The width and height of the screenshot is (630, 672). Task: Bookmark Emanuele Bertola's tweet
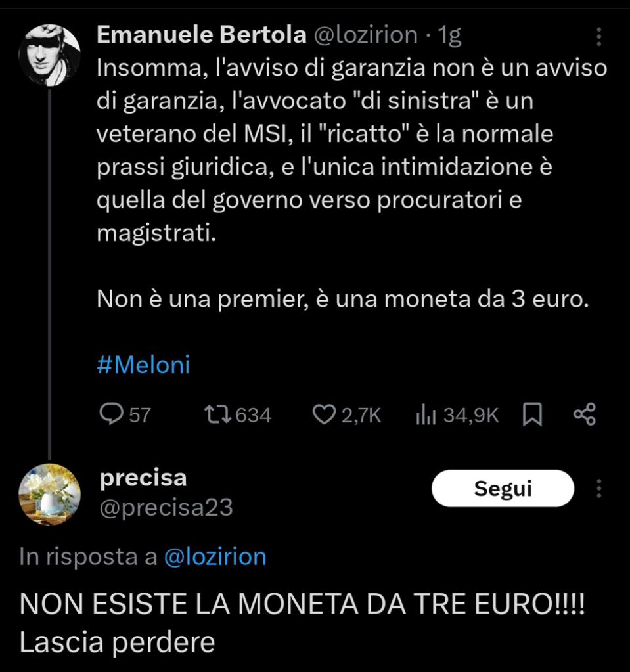click(x=531, y=414)
